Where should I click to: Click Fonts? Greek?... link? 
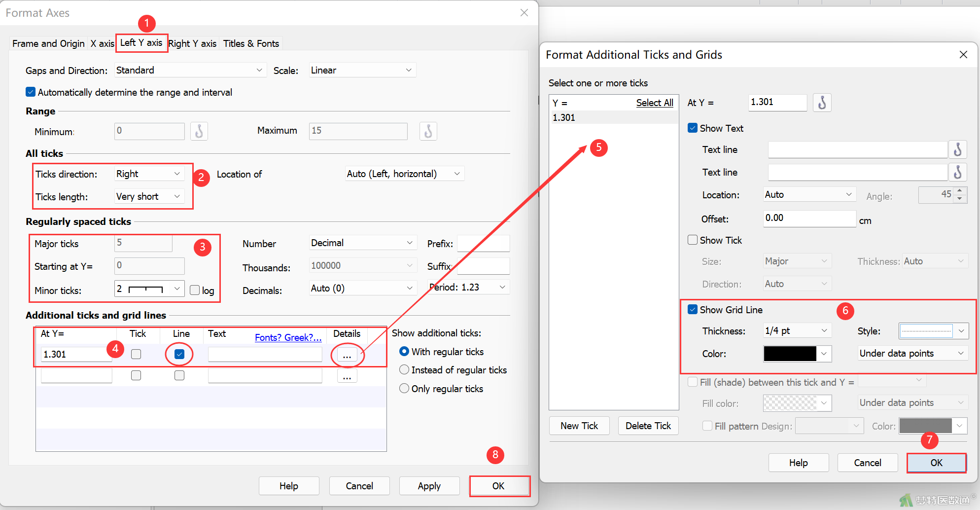[288, 337]
